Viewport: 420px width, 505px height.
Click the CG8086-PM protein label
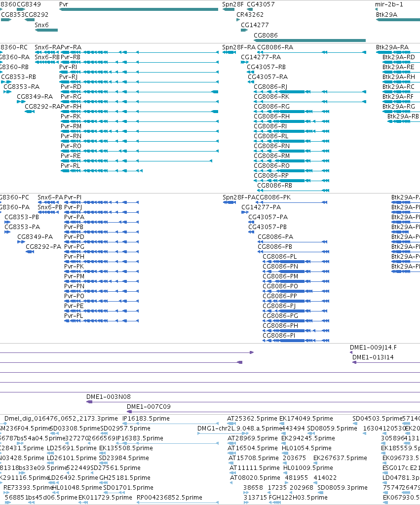point(280,276)
